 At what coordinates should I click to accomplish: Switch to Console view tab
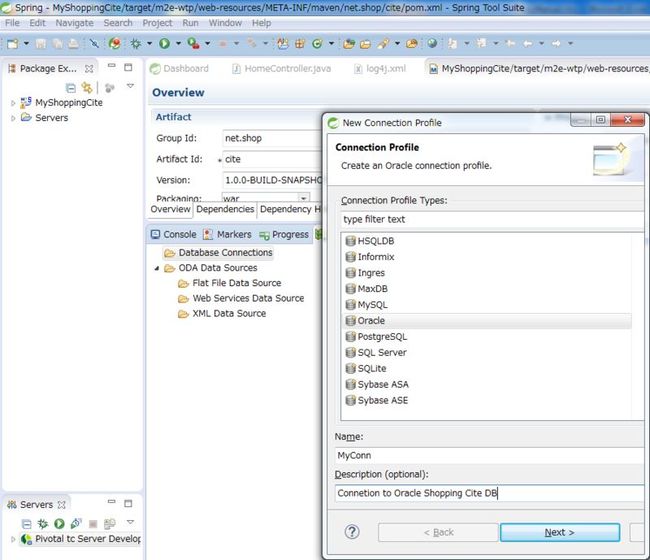tap(174, 235)
